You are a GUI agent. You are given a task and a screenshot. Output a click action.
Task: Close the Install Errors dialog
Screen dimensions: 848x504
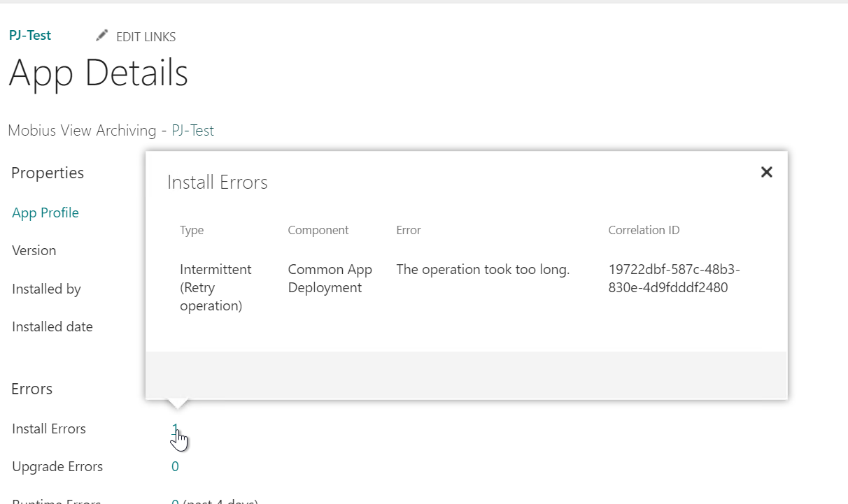766,171
